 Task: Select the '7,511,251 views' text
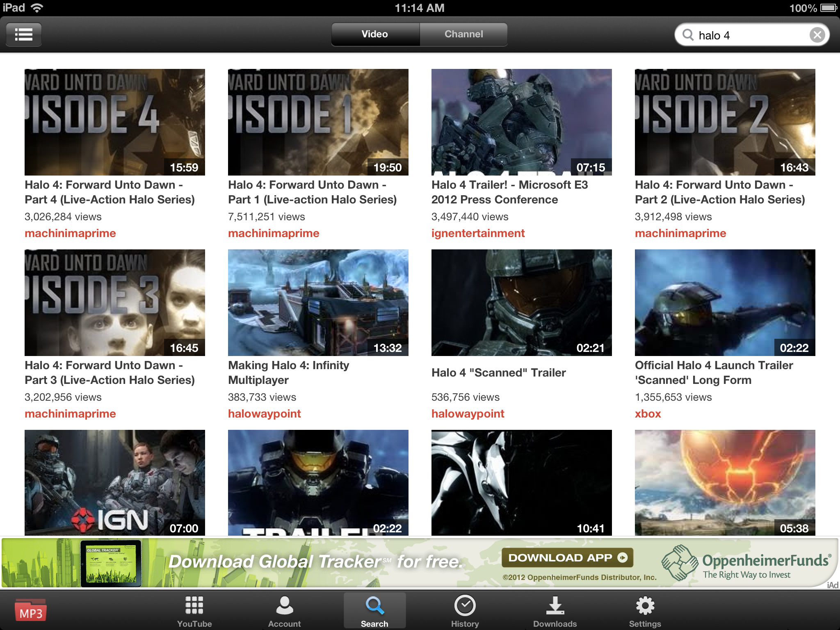(267, 217)
